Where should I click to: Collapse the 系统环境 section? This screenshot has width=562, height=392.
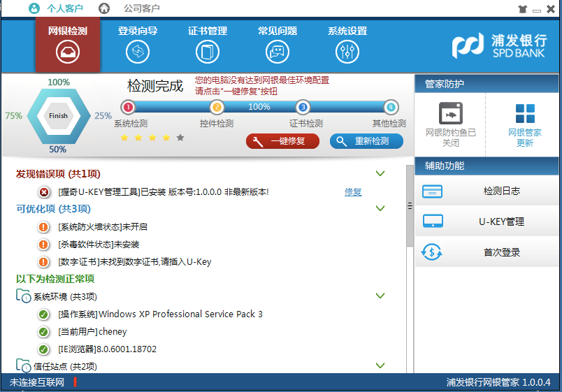tap(380, 296)
